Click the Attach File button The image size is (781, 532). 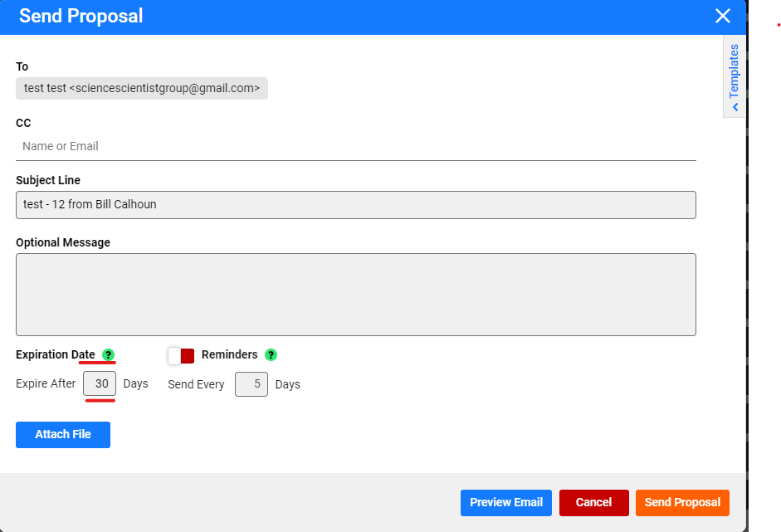[63, 435]
